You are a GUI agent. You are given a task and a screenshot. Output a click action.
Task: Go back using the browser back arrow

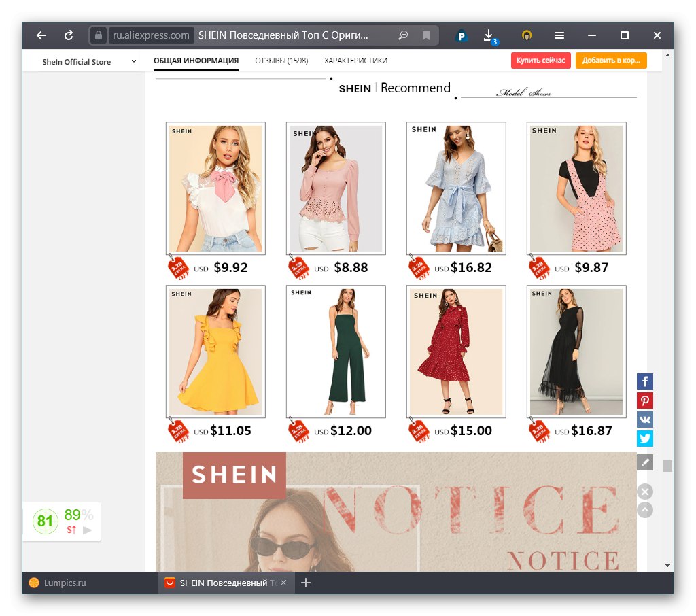[x=41, y=35]
